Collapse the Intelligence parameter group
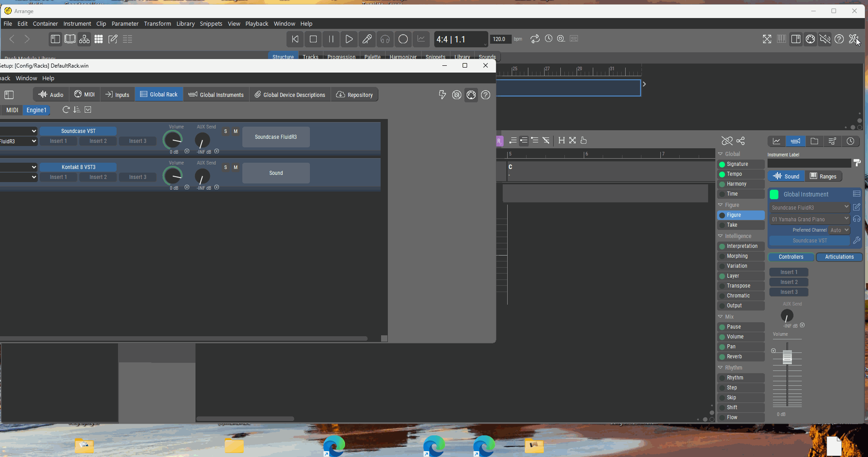Image resolution: width=868 pixels, height=457 pixels. coord(720,236)
